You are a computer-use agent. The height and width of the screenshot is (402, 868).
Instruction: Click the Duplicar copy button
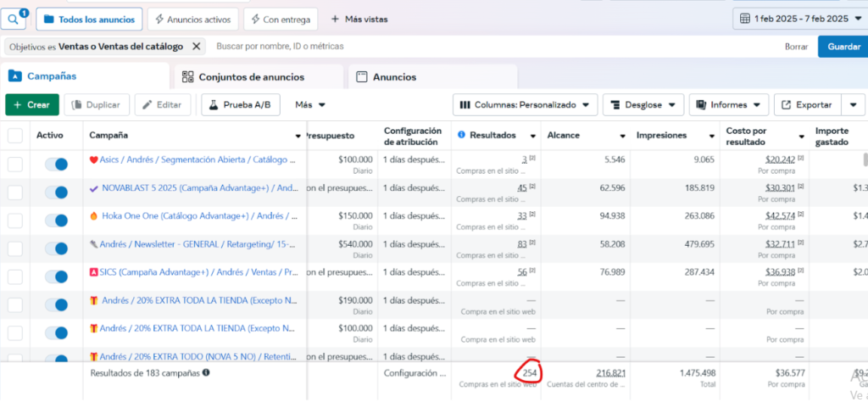pos(97,104)
